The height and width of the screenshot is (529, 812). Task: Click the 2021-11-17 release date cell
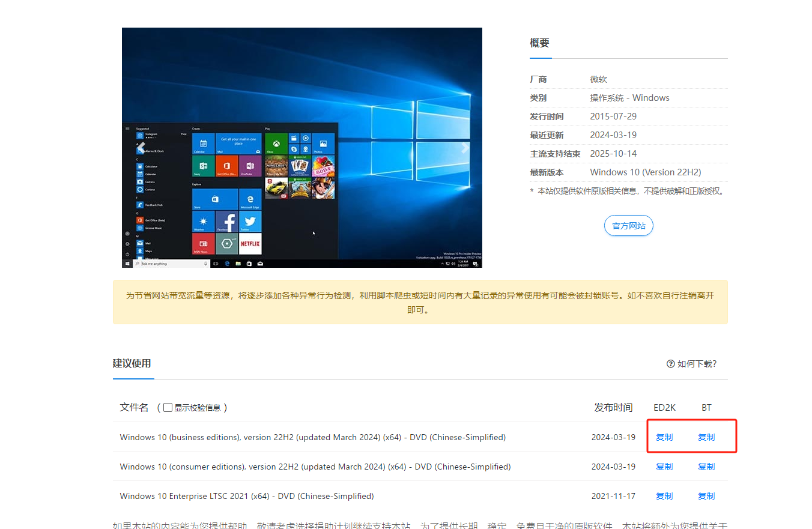[x=613, y=496]
